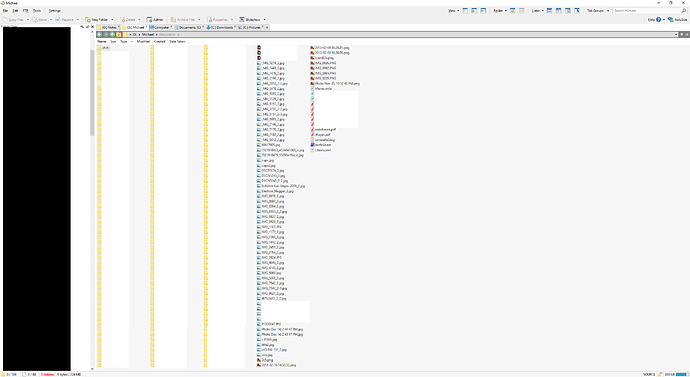Image resolution: width=690 pixels, height=377 pixels.
Task: Open the New Folder dropdown arrow
Action: 112,20
